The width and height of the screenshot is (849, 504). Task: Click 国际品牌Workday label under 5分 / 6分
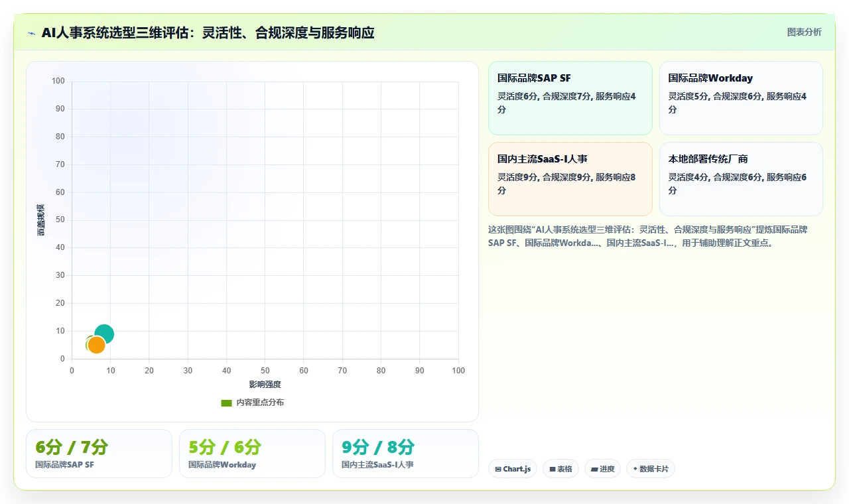click(222, 465)
